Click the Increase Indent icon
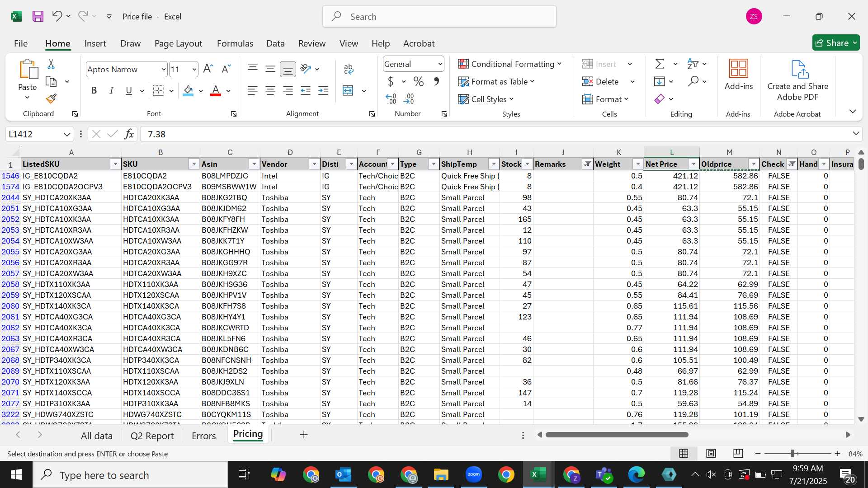868x488 pixels. (323, 91)
